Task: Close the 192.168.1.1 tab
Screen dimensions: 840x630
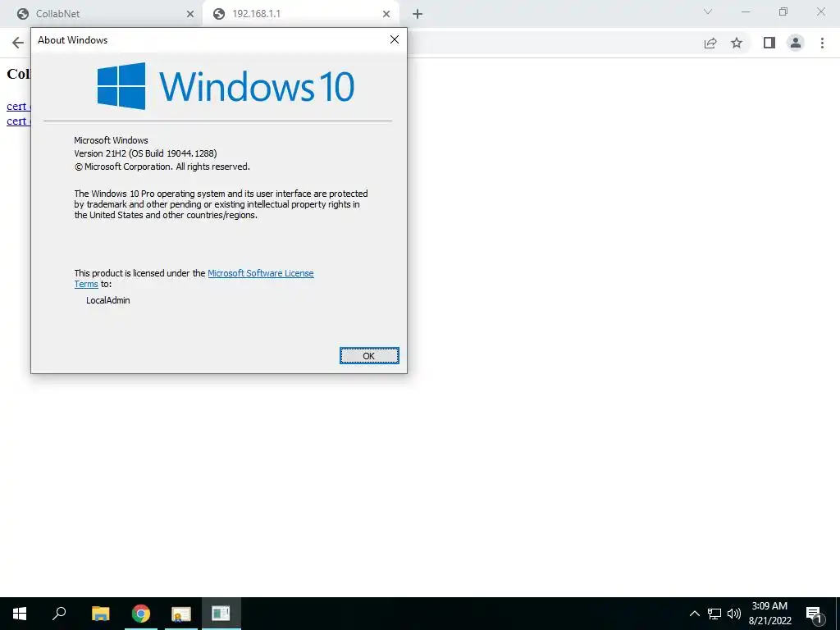Action: point(386,14)
